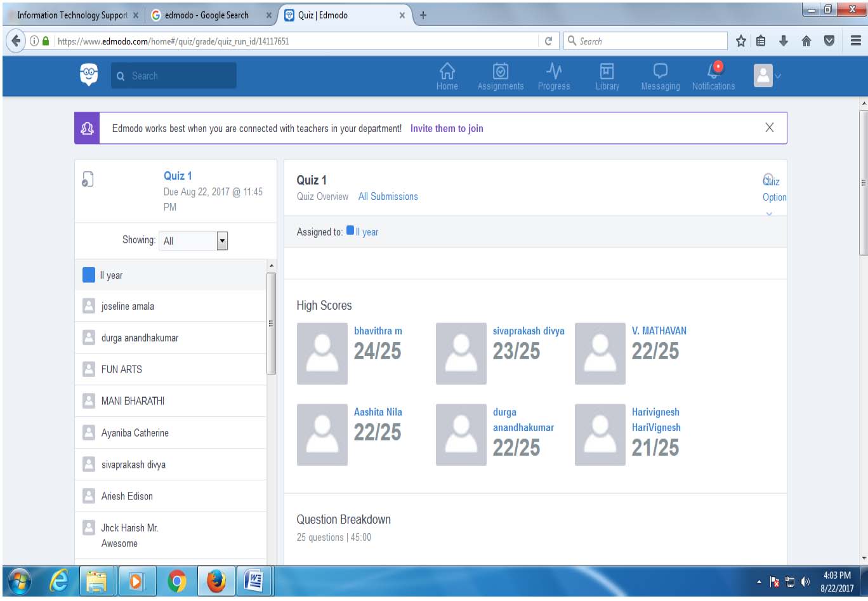Click the Firefox search box
This screenshot has width=868, height=601.
pos(645,41)
